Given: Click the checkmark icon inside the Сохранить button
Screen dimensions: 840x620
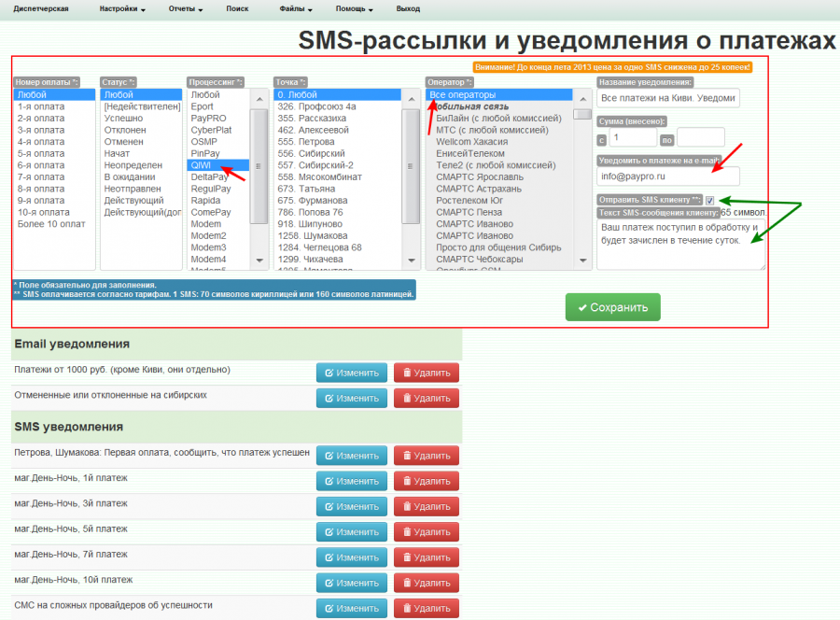Looking at the screenshot, I should click(581, 306).
